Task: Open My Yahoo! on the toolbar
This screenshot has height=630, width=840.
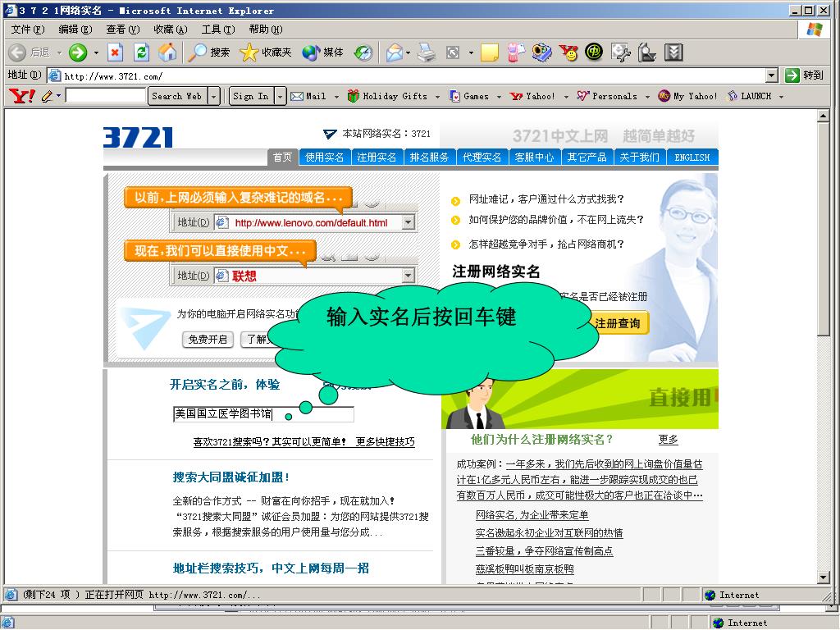Action: (x=687, y=97)
